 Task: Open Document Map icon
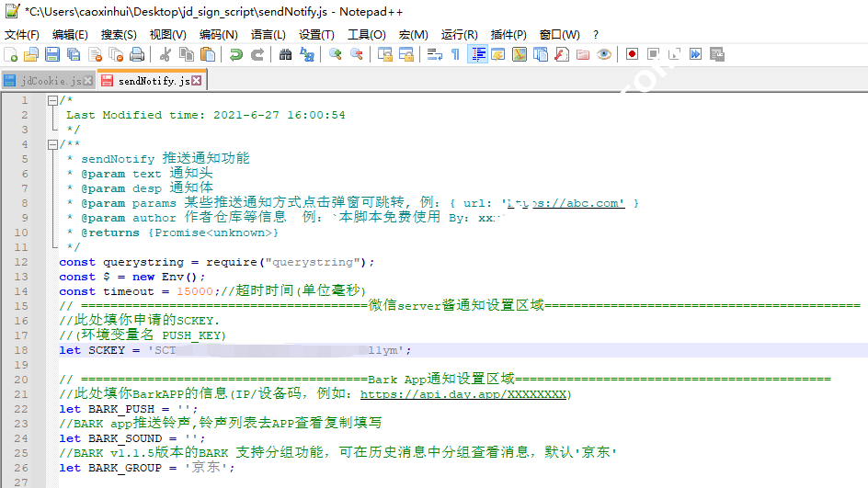pos(520,54)
